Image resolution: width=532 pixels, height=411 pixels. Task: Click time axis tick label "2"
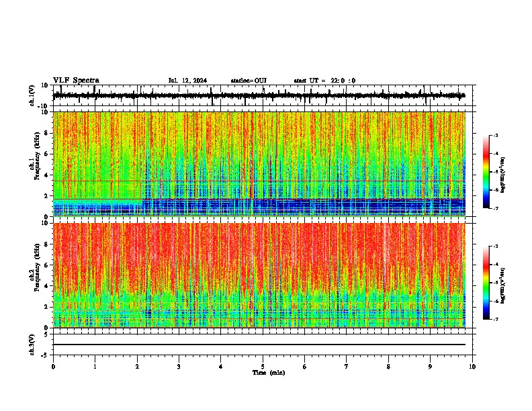pos(137,367)
